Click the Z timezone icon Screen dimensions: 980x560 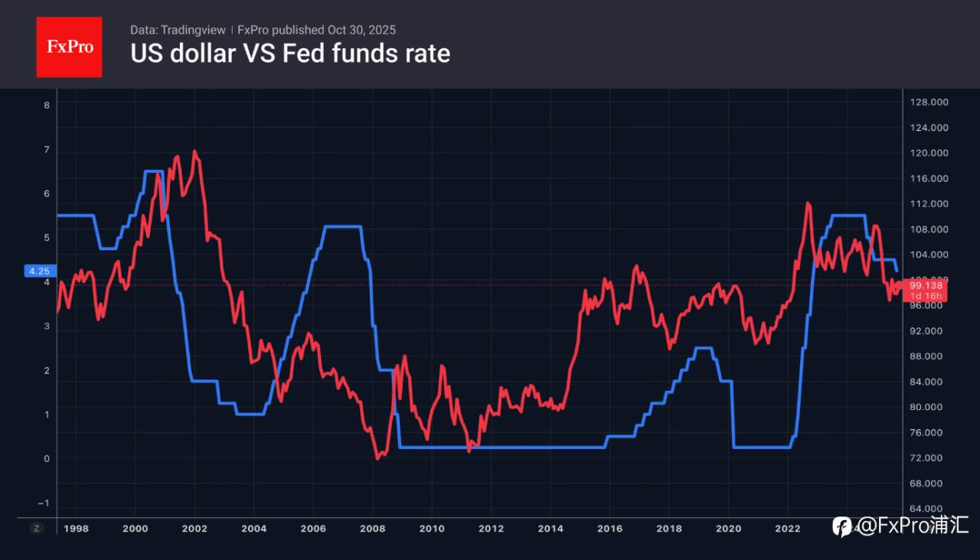click(36, 528)
